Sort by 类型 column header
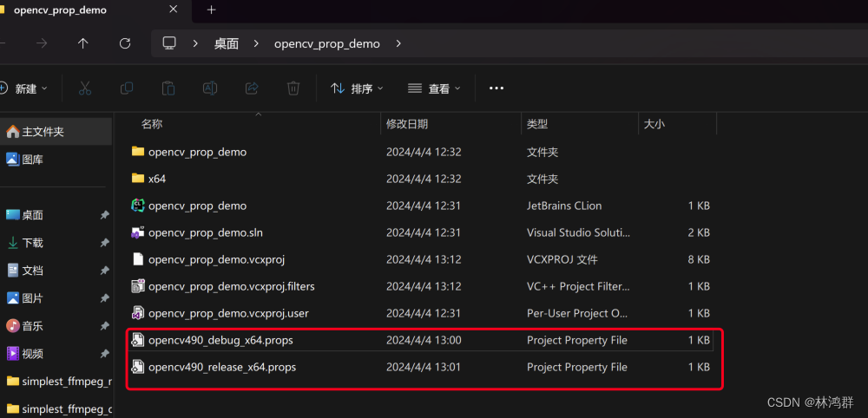The width and height of the screenshot is (868, 418). (x=537, y=124)
